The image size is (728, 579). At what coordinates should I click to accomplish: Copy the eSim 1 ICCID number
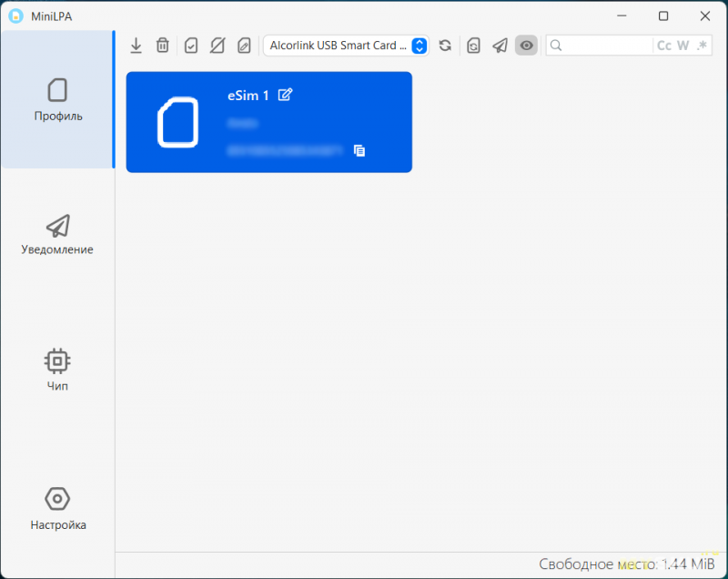359,150
